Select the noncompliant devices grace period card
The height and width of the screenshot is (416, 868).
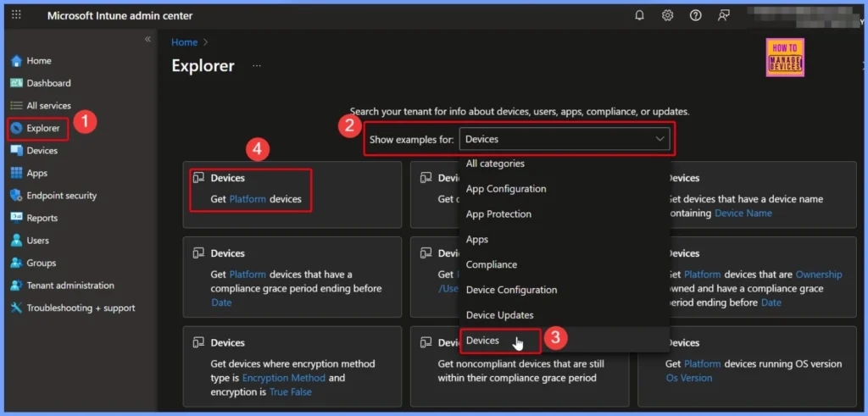click(x=520, y=366)
